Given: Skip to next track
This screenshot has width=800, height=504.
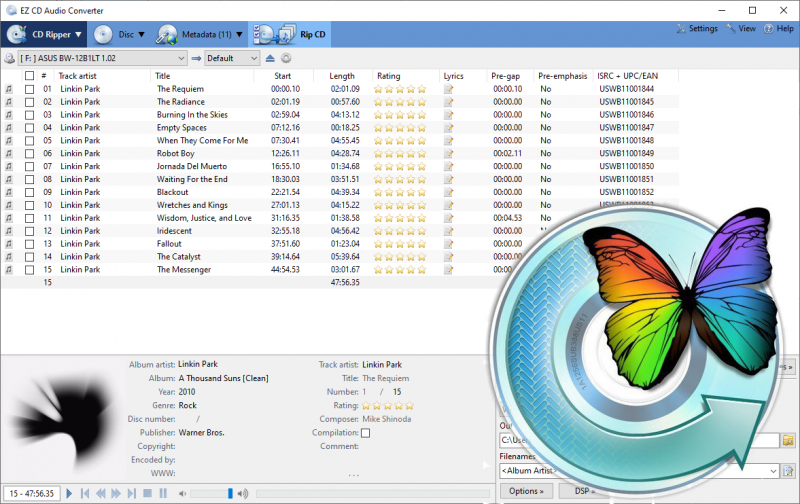Looking at the screenshot, I should coord(132,493).
